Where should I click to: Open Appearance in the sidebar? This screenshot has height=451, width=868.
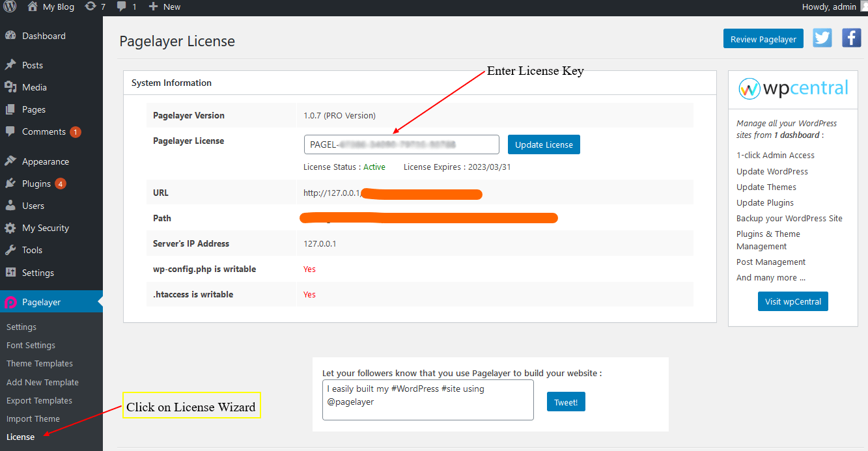[x=45, y=161]
